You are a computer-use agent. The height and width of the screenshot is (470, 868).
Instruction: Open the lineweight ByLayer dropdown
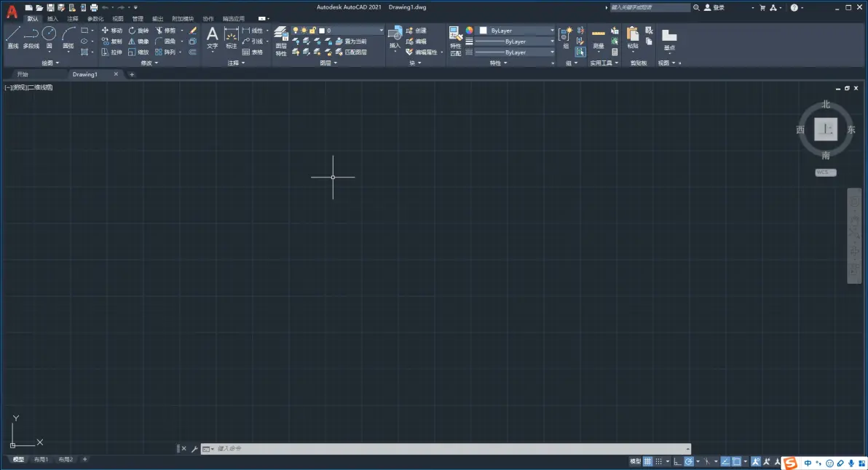tap(515, 41)
